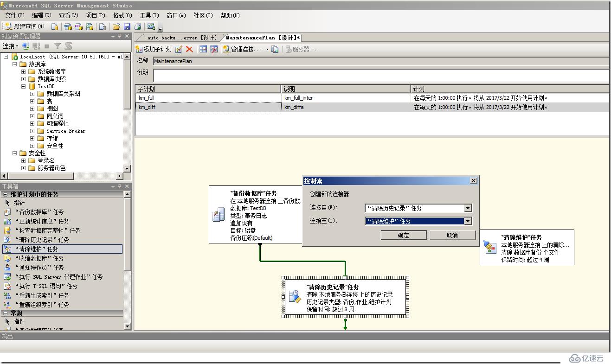The image size is (611, 364).
Task: Open the Activity Monitor toolbar icon
Action: click(x=151, y=26)
